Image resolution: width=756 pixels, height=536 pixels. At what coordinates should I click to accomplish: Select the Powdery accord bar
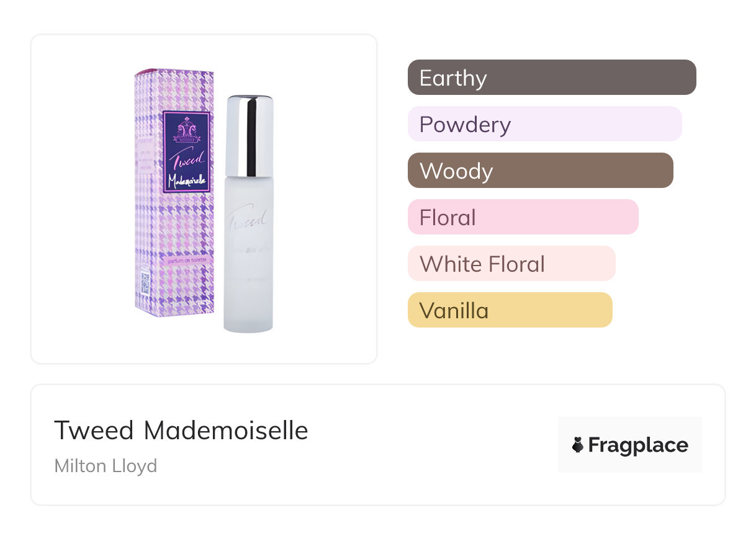click(x=544, y=124)
